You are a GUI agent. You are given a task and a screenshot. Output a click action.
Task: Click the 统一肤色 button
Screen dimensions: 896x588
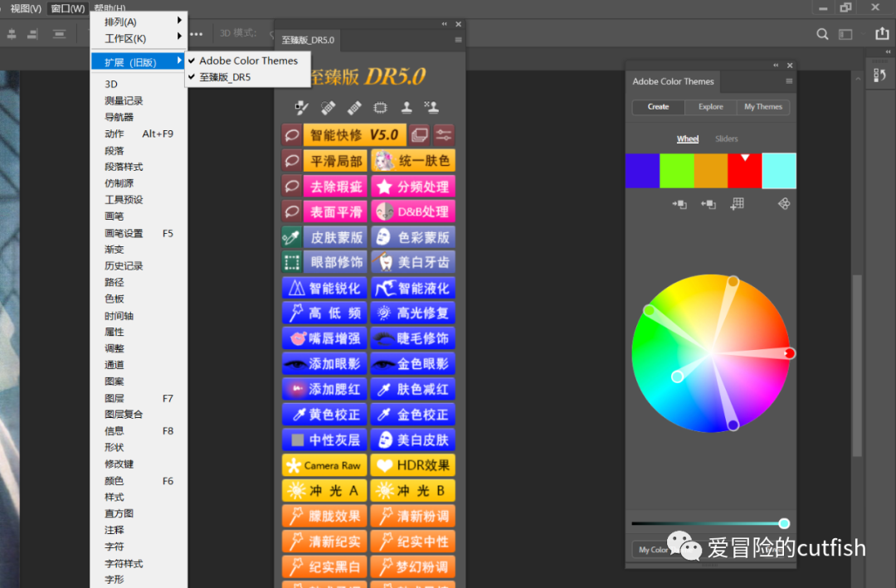point(413,161)
